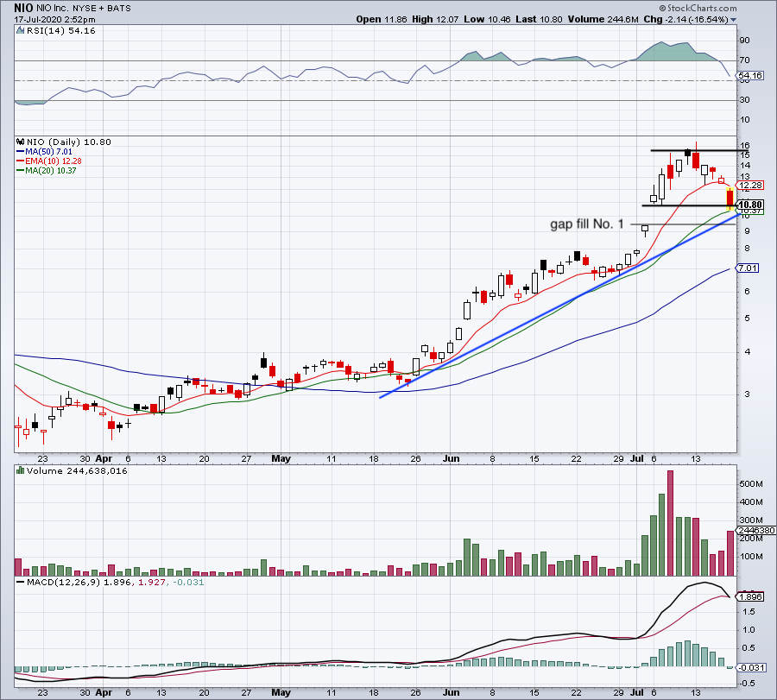Click the 'MA(20) 10.37' legend entry

pos(51,171)
